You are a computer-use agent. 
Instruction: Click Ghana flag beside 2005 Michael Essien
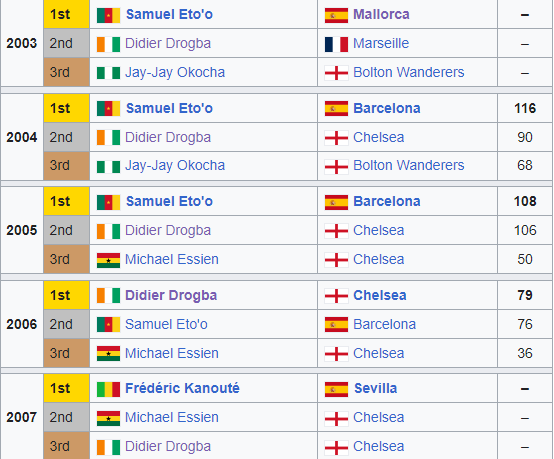tap(108, 260)
